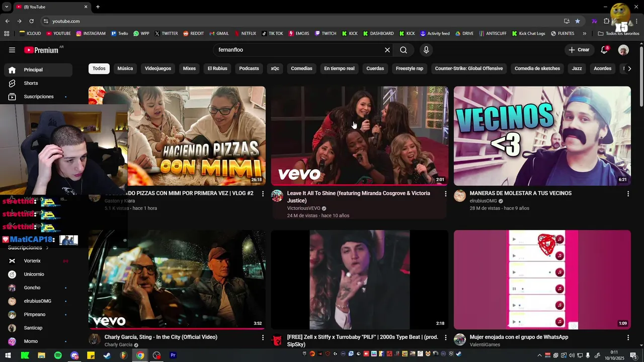644x362 pixels.
Task: Go back with Chrome's back arrow
Action: [7, 21]
